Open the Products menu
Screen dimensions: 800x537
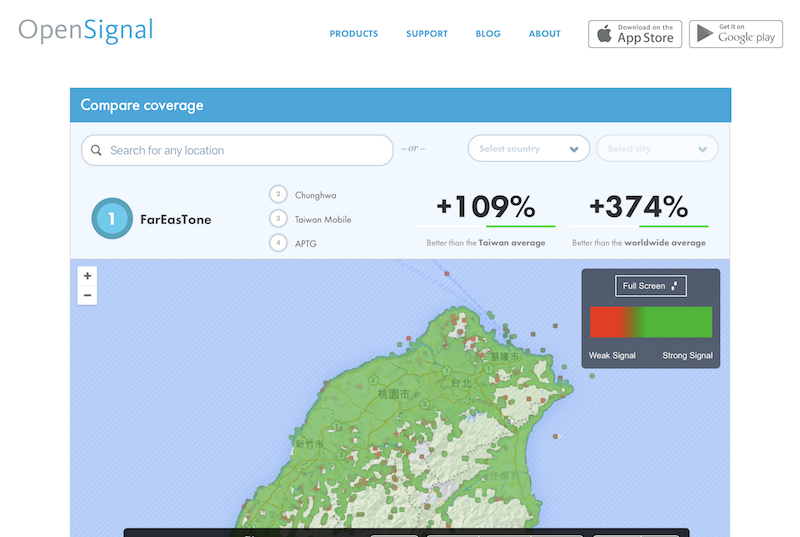coord(354,34)
